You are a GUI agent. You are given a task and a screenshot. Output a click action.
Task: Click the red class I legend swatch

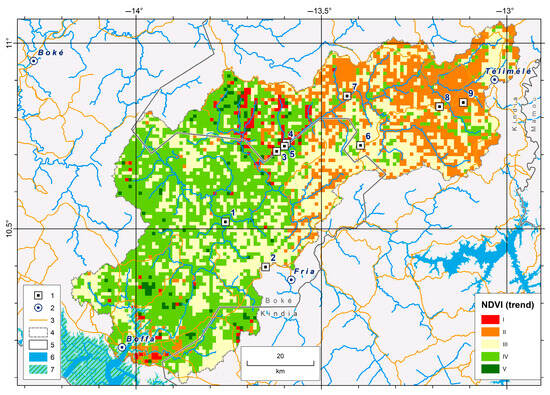coord(490,320)
